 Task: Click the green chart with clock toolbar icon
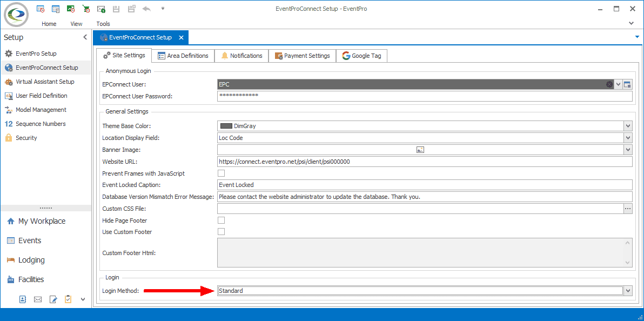pos(71,8)
